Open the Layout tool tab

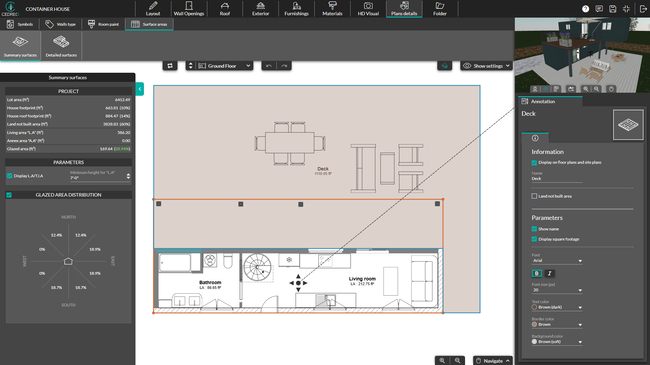(x=153, y=9)
